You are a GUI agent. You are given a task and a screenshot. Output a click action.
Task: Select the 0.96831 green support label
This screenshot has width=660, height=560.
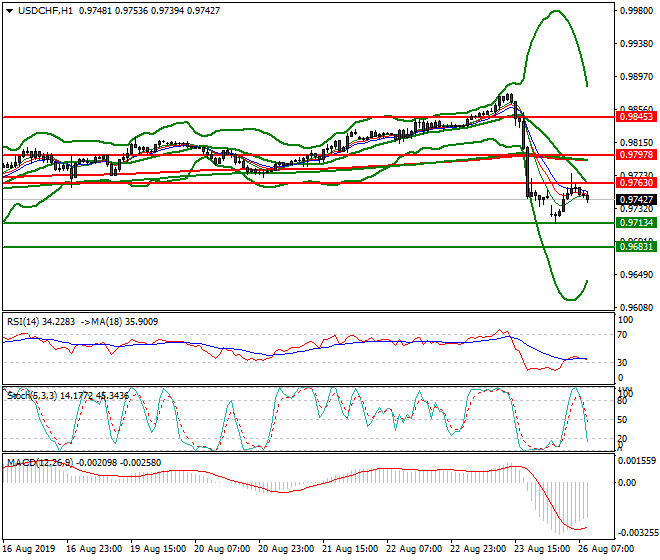636,247
